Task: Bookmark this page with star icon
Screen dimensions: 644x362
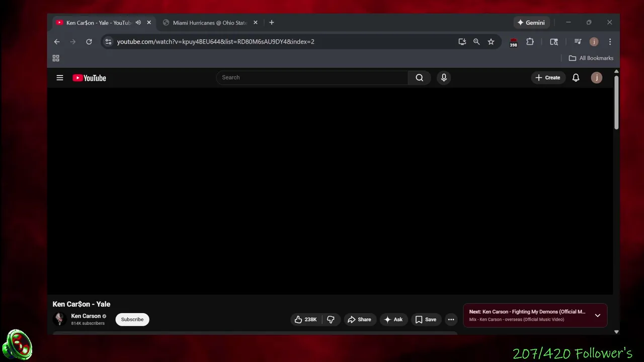Action: [x=491, y=42]
